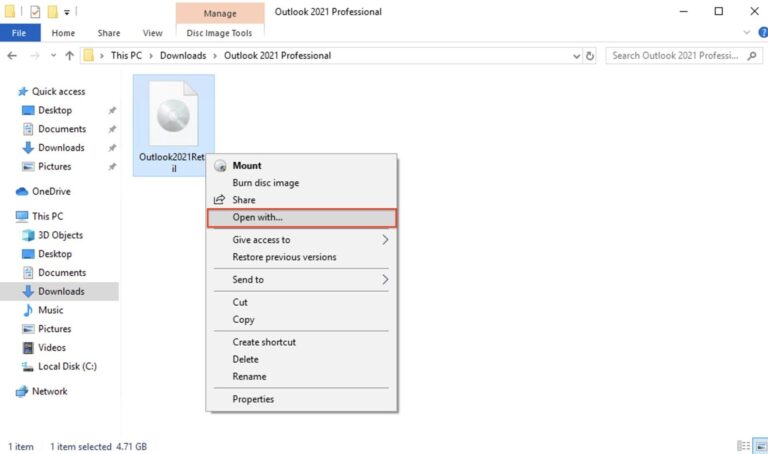The width and height of the screenshot is (768, 454).
Task: Select pinned Downloads under Quick access
Action: pos(59,147)
